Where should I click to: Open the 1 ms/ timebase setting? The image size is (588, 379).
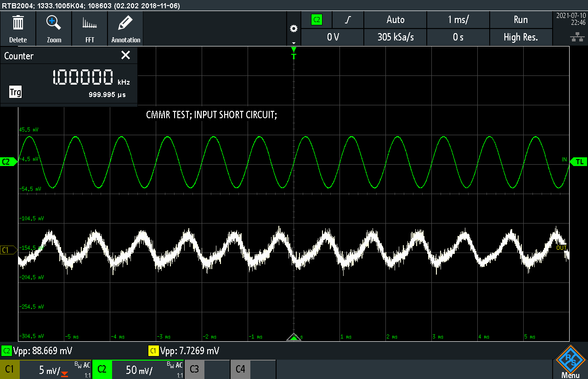tap(458, 20)
